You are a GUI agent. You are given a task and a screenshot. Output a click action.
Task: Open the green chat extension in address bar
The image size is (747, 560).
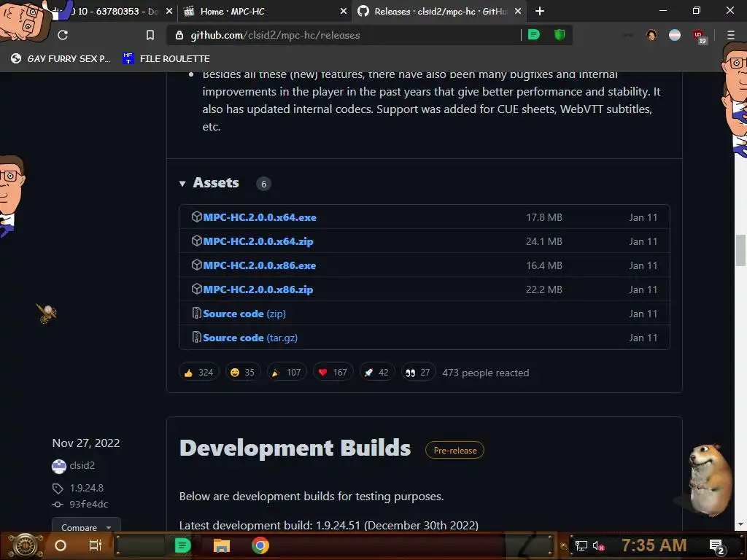tap(534, 35)
